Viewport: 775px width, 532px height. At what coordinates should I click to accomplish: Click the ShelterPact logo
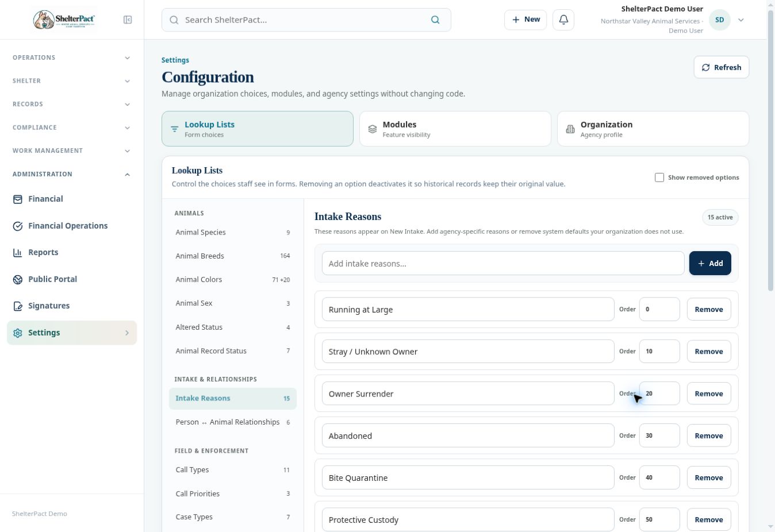[x=64, y=20]
